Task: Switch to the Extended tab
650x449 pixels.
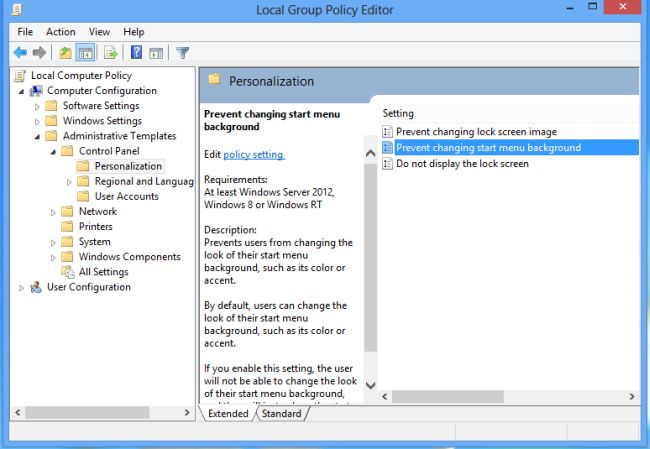Action: [x=228, y=413]
